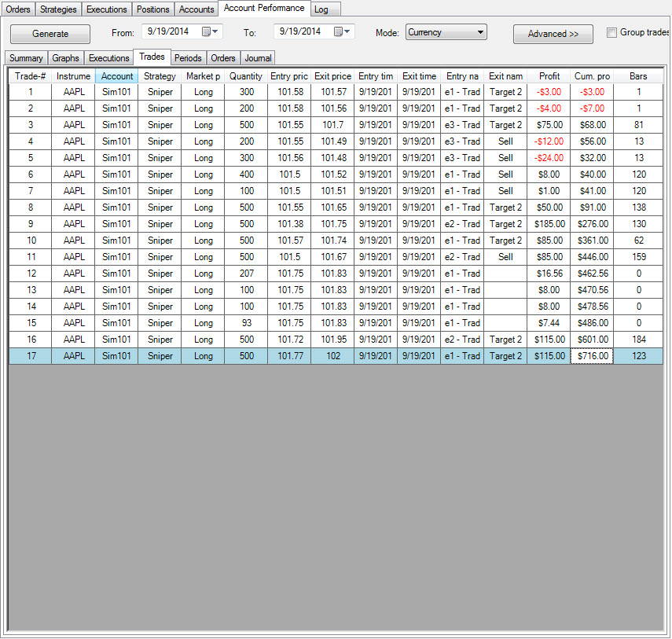
Task: Click the Generate button
Action: [50, 34]
